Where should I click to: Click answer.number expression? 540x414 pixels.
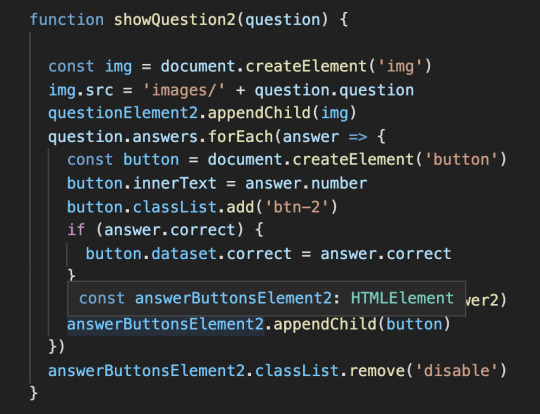[x=306, y=183]
